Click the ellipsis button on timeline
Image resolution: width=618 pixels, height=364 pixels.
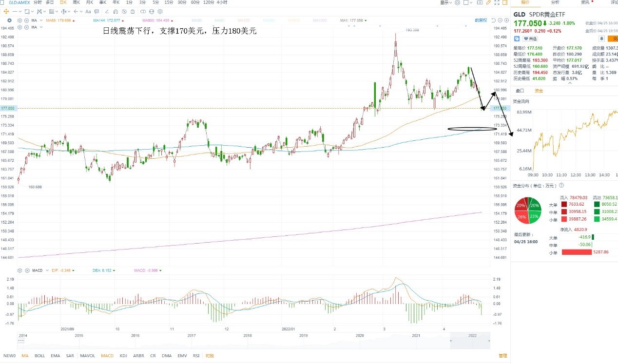(x=21, y=340)
